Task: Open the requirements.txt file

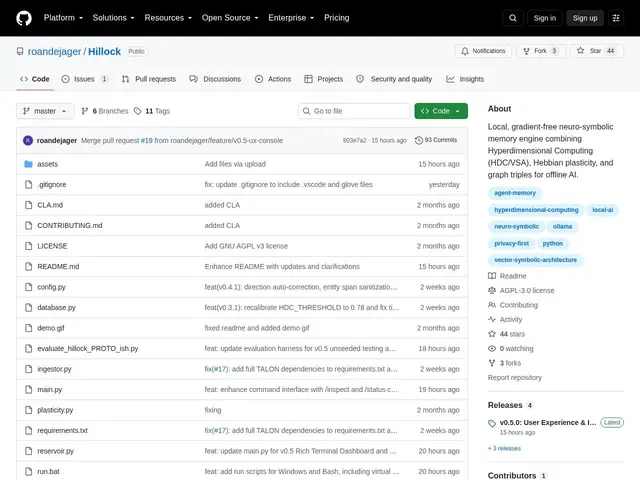Action: tap(62, 431)
